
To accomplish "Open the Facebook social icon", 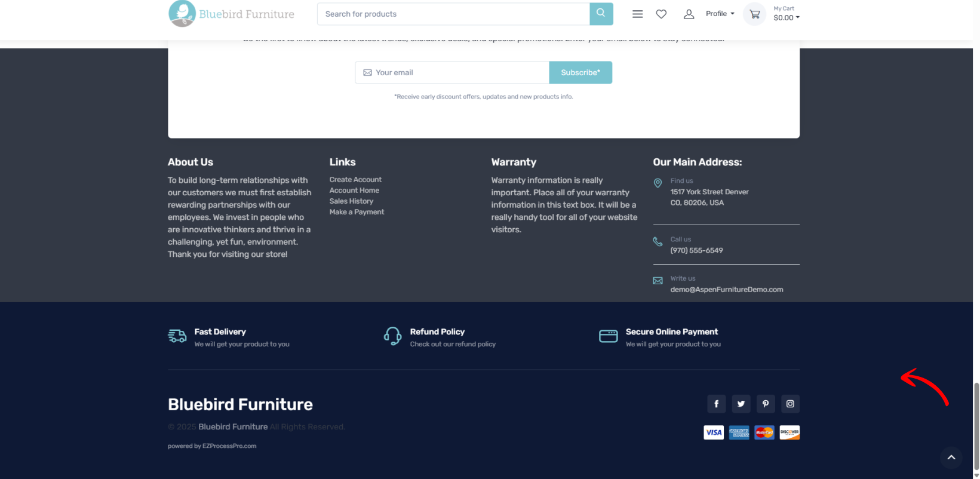I will [717, 404].
